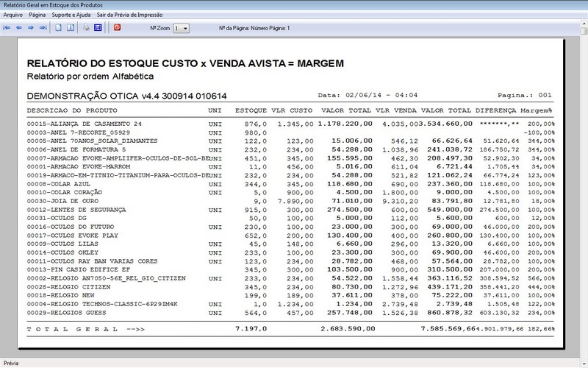
Task: Click the previous page arrow icon
Action: tap(19, 27)
